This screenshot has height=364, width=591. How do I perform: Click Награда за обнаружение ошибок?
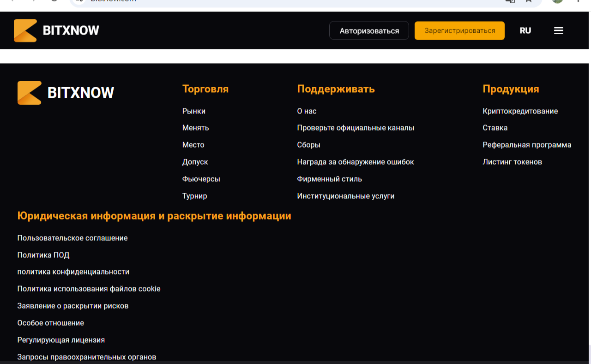pos(356,161)
